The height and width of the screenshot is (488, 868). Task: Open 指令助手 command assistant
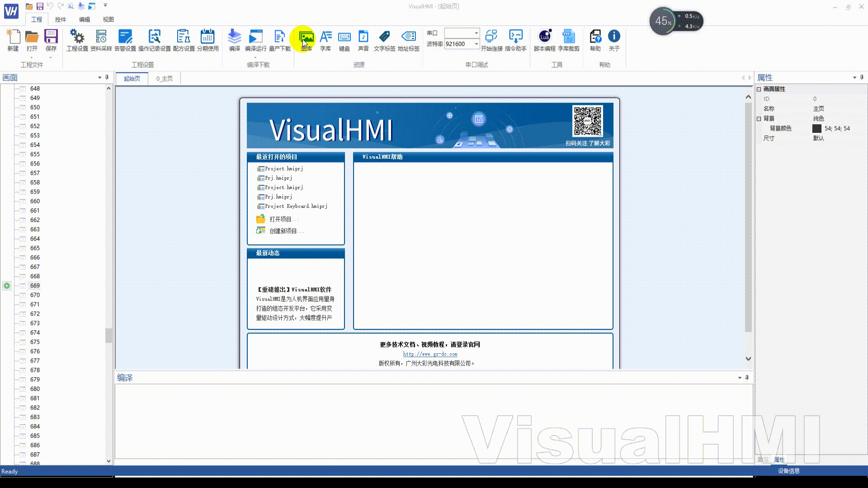[x=516, y=40]
